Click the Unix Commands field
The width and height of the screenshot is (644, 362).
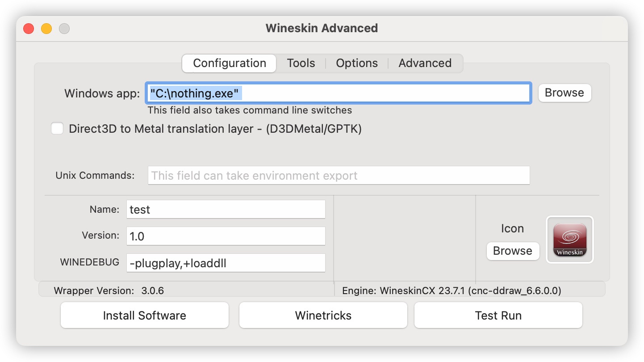pos(338,175)
